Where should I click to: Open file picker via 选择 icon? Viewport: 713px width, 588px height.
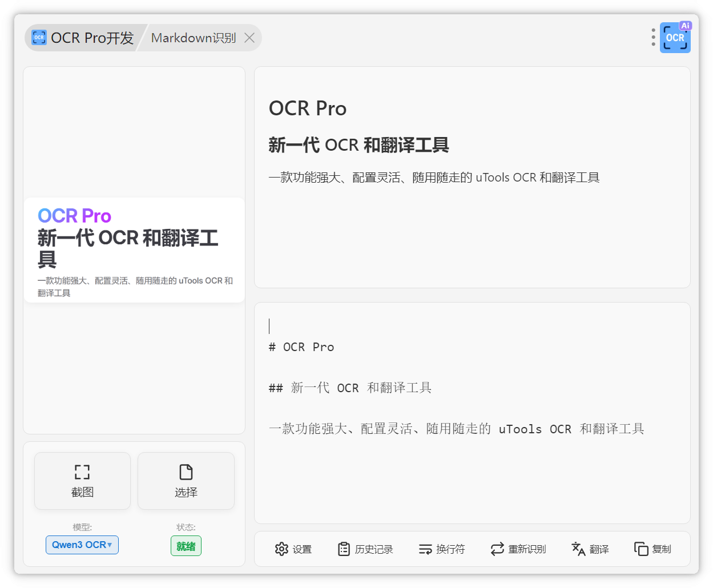point(186,481)
